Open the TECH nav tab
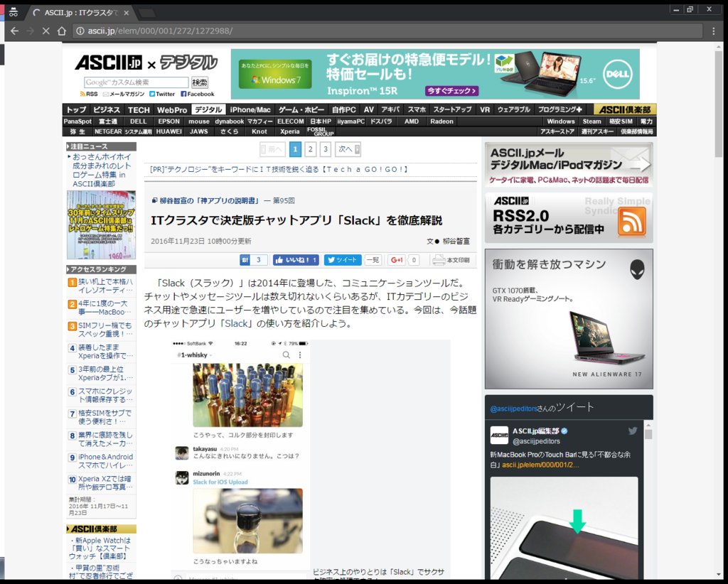The height and width of the screenshot is (584, 728). click(x=139, y=110)
